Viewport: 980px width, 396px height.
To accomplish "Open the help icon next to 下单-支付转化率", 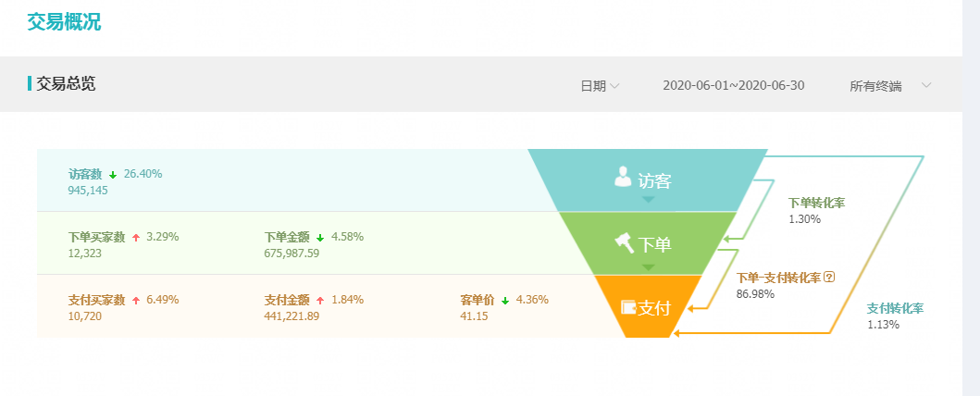I will 829,278.
